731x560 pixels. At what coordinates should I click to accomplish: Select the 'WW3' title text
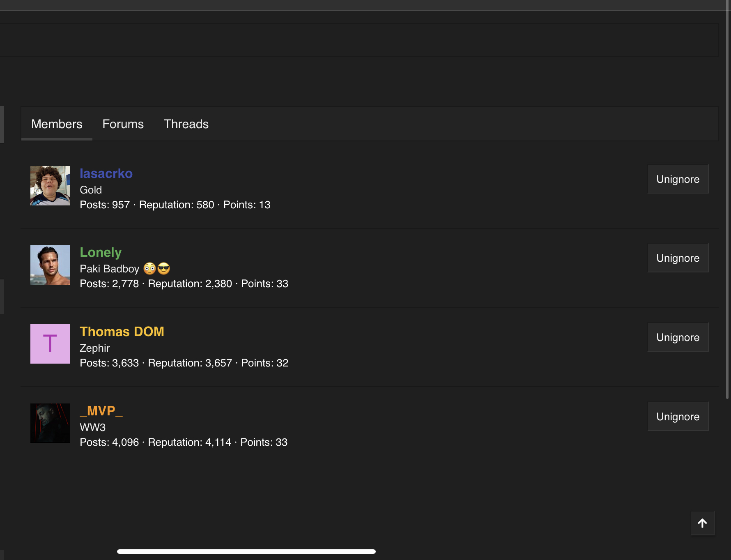(x=93, y=427)
